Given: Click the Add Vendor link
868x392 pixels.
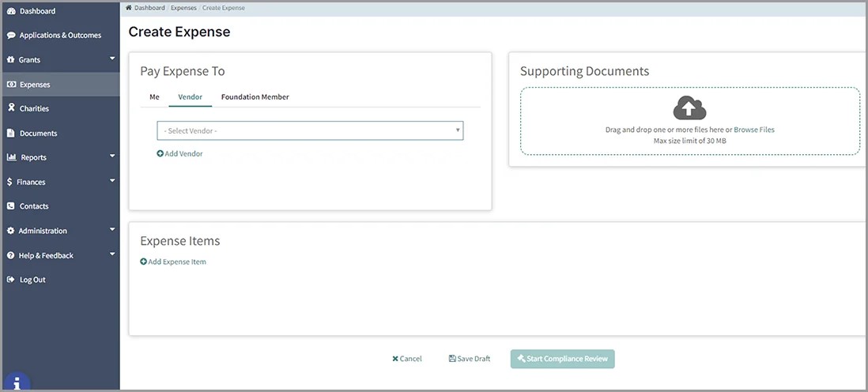Looking at the screenshot, I should click(180, 154).
